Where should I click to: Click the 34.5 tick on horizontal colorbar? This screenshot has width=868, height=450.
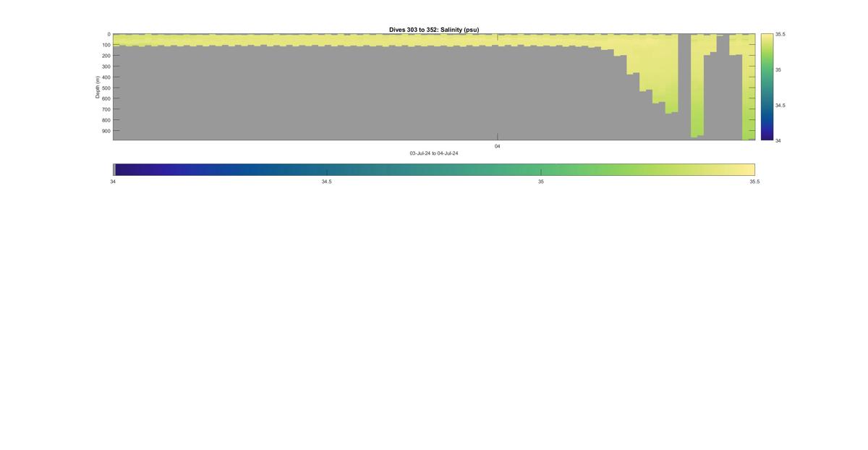coord(327,182)
